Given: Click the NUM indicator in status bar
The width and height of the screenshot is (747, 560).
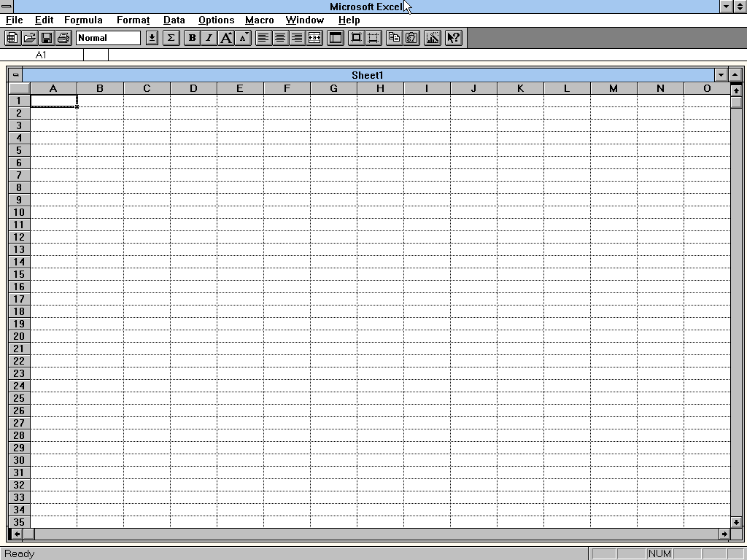Looking at the screenshot, I should pyautogui.click(x=659, y=554).
